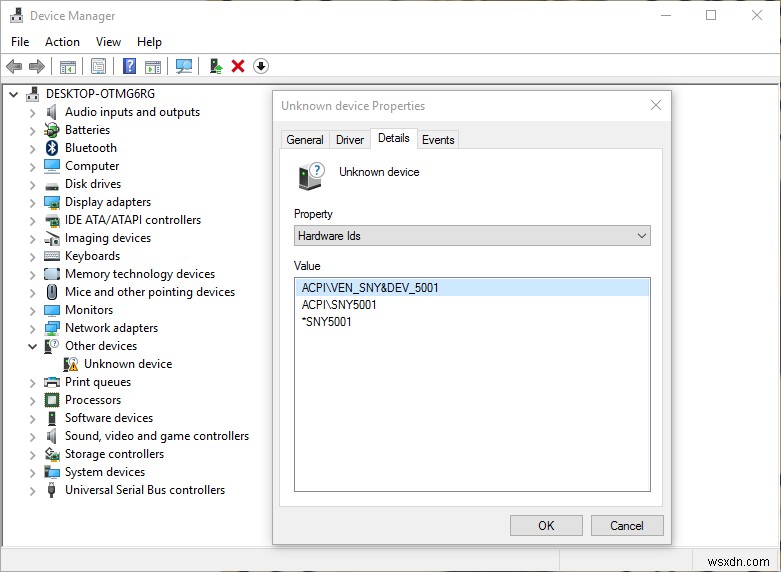Click the Update device driver icon
Viewport: 781px width, 572px height.
pyautogui.click(x=215, y=66)
